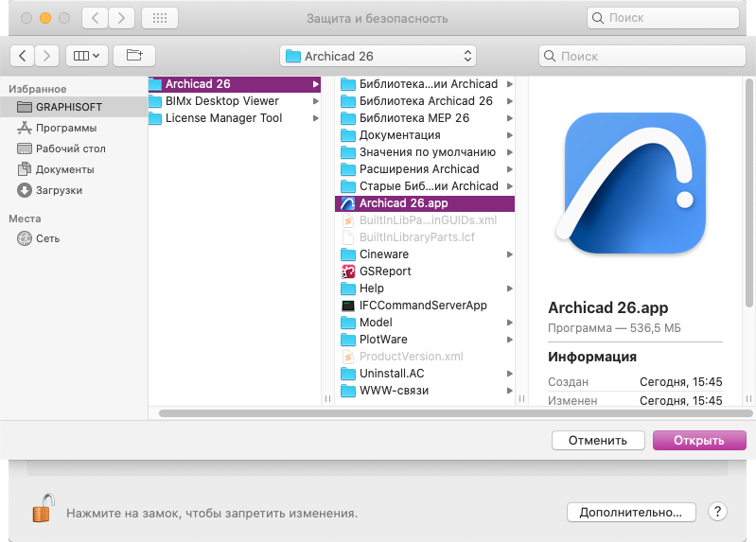Open Рабочий стол in the sidebar
Screen dimensions: 756x542
click(x=73, y=149)
